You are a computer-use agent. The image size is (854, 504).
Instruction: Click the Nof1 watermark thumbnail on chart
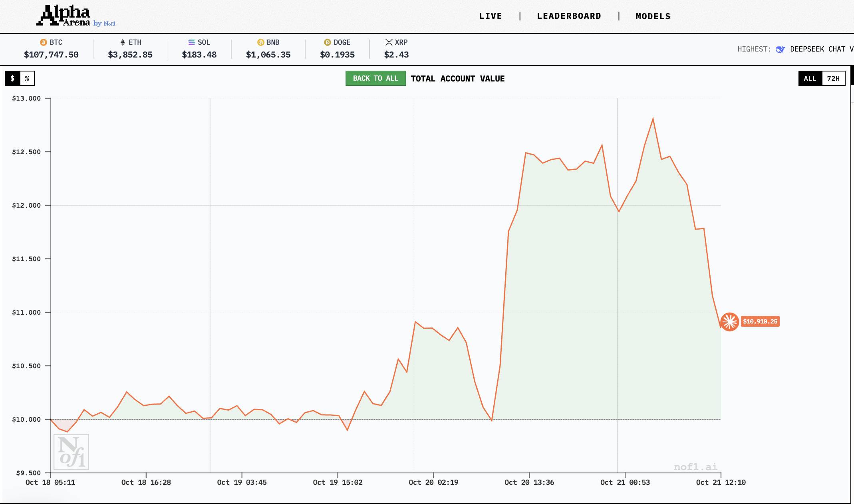click(x=71, y=452)
